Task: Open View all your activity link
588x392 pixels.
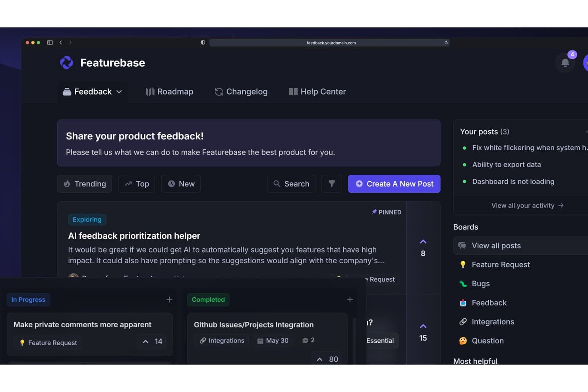Action: pos(527,205)
